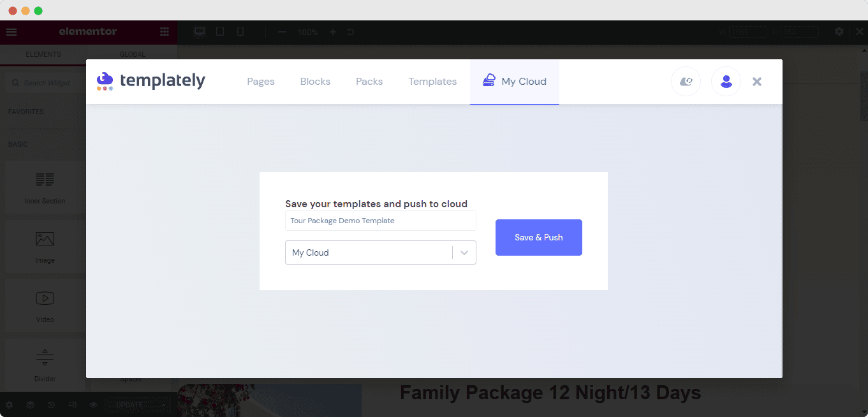Click the Family Package heading on the page
The width and height of the screenshot is (868, 417).
coord(550,393)
